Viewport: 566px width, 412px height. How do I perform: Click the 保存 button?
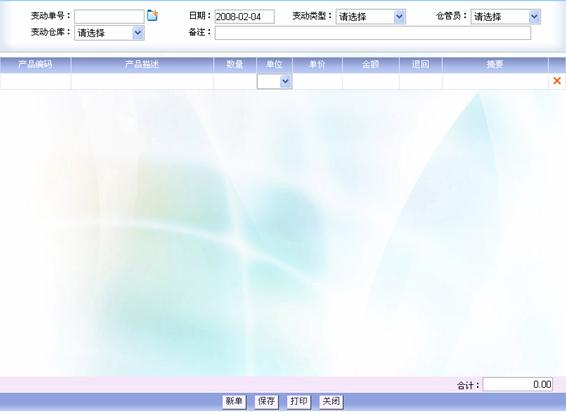coord(266,402)
